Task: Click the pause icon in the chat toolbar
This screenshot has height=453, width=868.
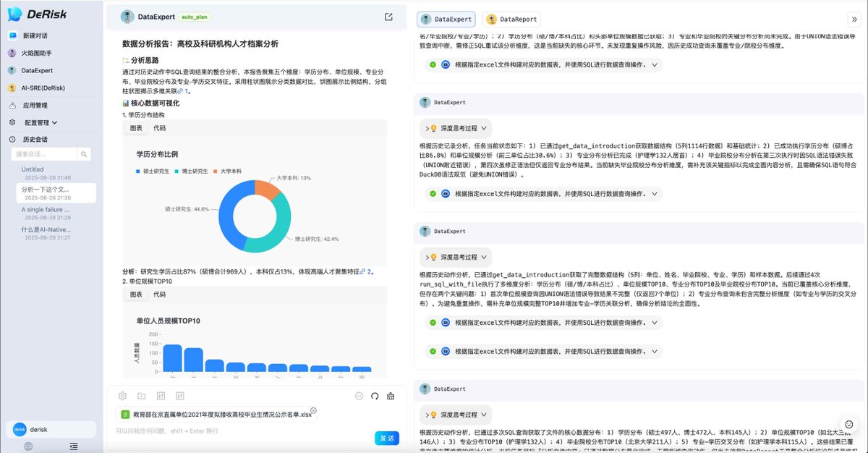Action: [x=359, y=396]
